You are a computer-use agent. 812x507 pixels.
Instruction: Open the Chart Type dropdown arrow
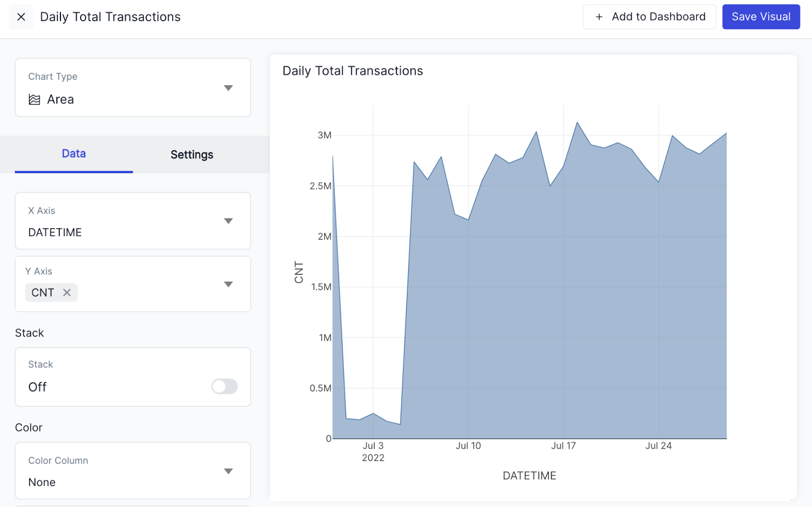pyautogui.click(x=228, y=88)
